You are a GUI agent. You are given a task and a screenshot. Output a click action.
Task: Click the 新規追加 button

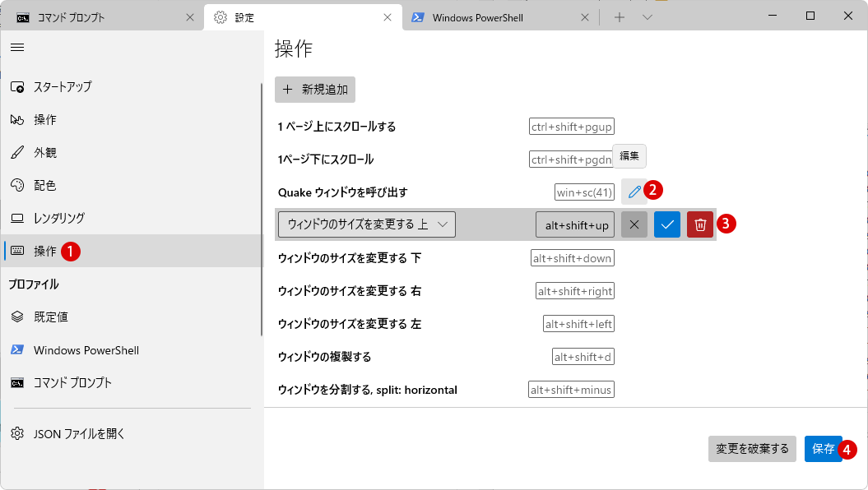click(315, 90)
